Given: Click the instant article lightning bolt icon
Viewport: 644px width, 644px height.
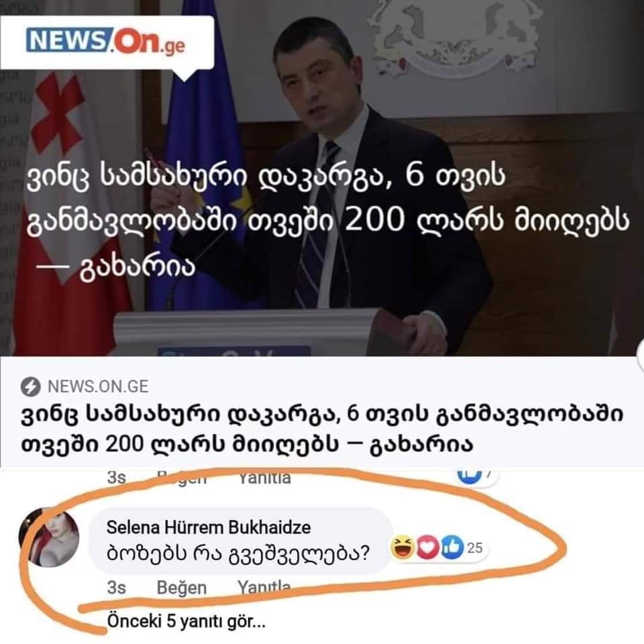Looking at the screenshot, I should 30,386.
